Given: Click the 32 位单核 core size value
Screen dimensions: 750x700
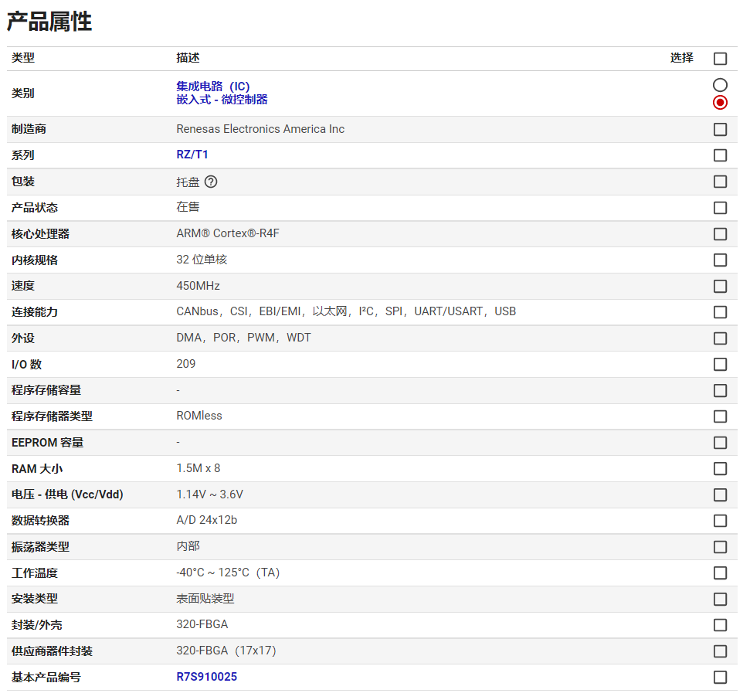Looking at the screenshot, I should pyautogui.click(x=202, y=260).
